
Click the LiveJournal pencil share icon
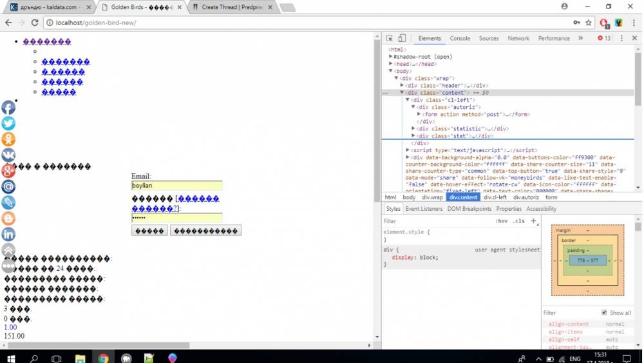click(8, 202)
